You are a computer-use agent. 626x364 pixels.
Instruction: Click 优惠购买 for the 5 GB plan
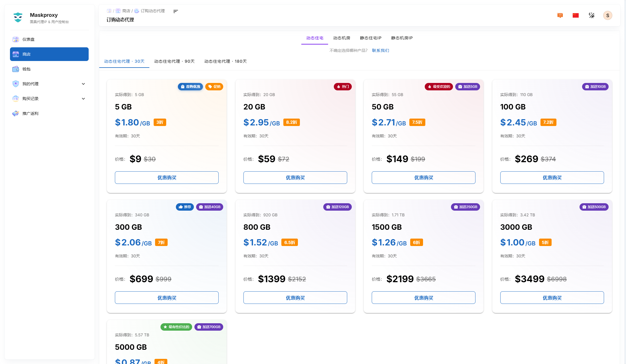167,178
